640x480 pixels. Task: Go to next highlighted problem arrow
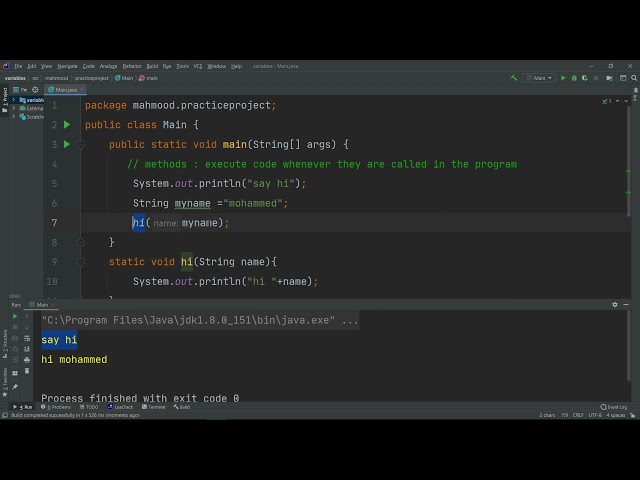pyautogui.click(x=626, y=101)
